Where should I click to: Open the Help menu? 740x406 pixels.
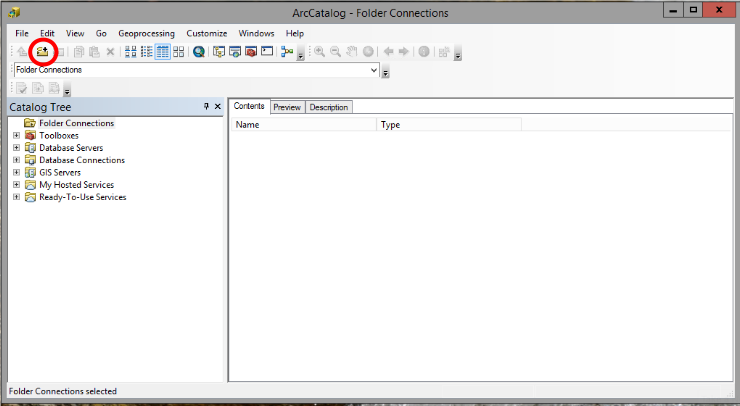pyautogui.click(x=294, y=34)
